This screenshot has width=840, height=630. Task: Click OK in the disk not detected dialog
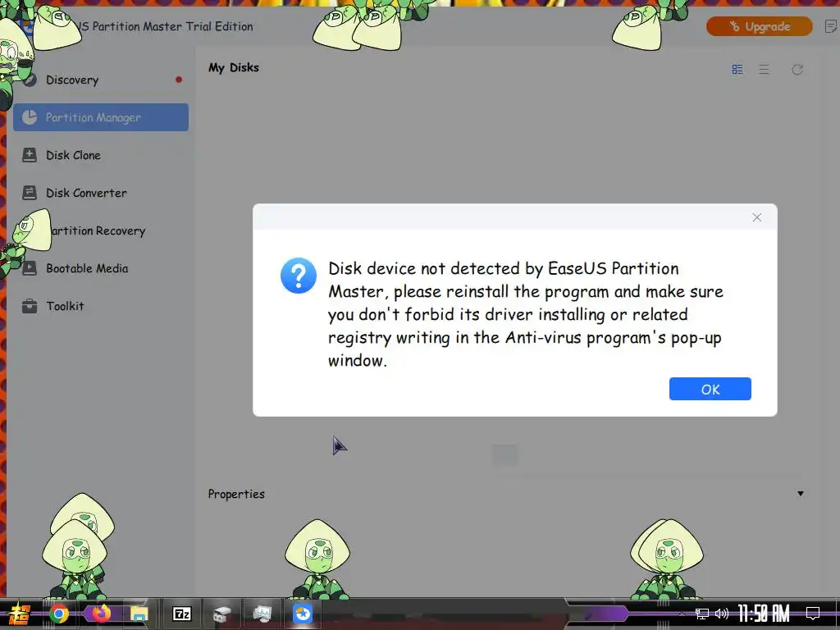(x=710, y=389)
